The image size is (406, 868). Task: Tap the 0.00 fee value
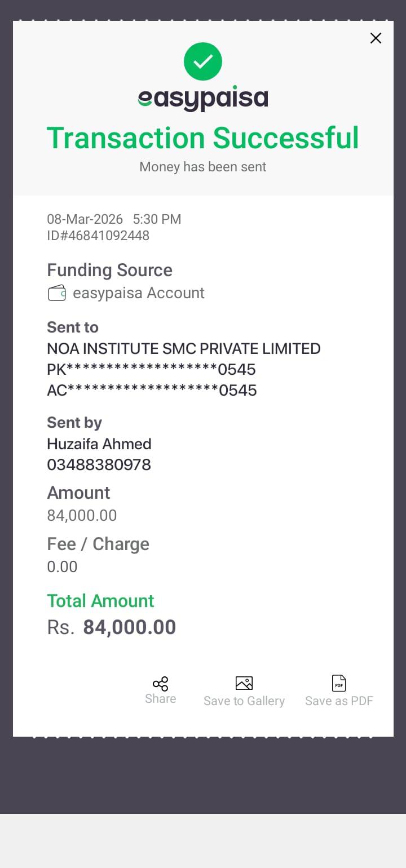click(x=62, y=567)
